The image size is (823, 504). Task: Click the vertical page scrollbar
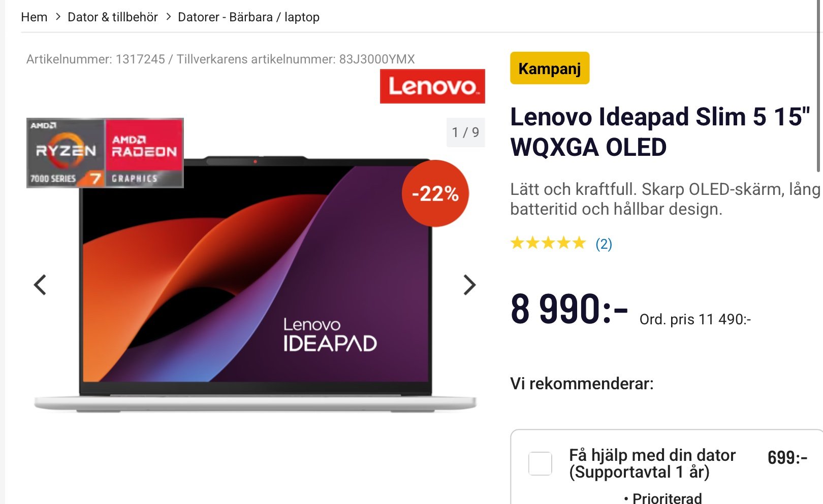click(x=819, y=86)
